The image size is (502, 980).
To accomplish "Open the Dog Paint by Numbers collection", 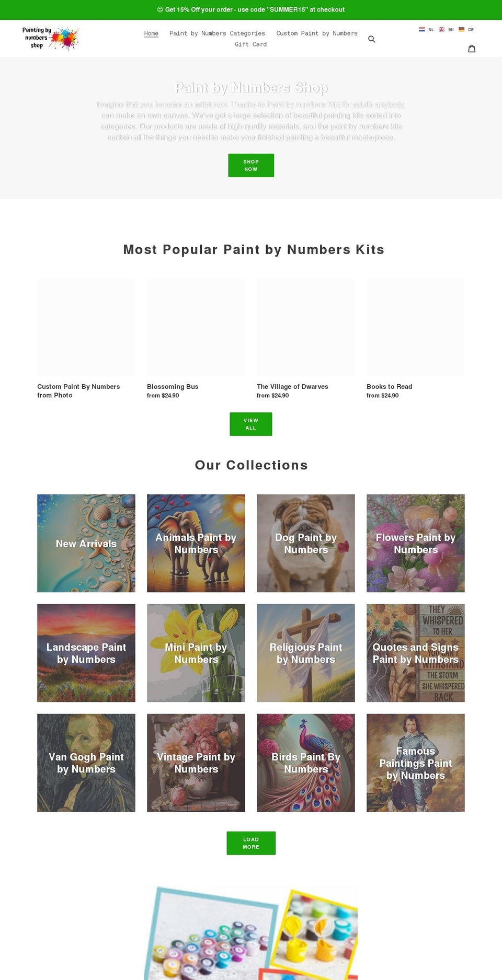I will (306, 544).
